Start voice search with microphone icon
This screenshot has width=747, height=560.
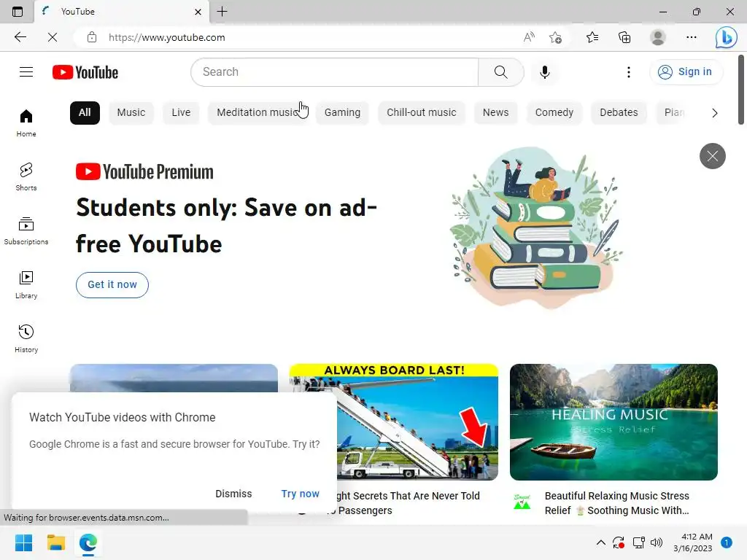[544, 72]
